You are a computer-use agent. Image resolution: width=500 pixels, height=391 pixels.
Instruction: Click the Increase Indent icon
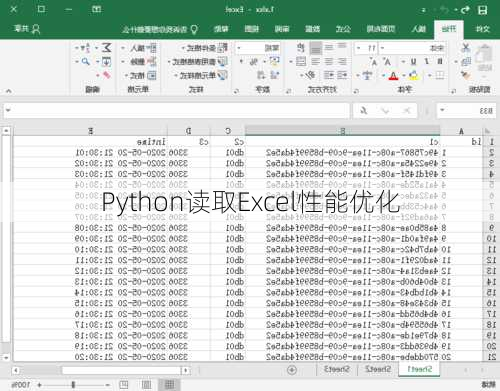[329, 76]
